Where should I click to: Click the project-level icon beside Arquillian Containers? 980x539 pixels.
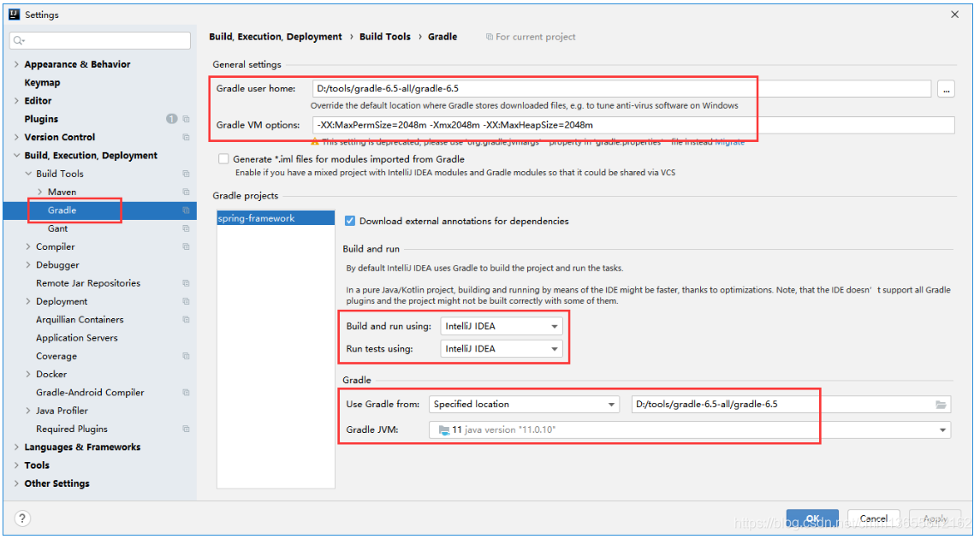coord(187,319)
